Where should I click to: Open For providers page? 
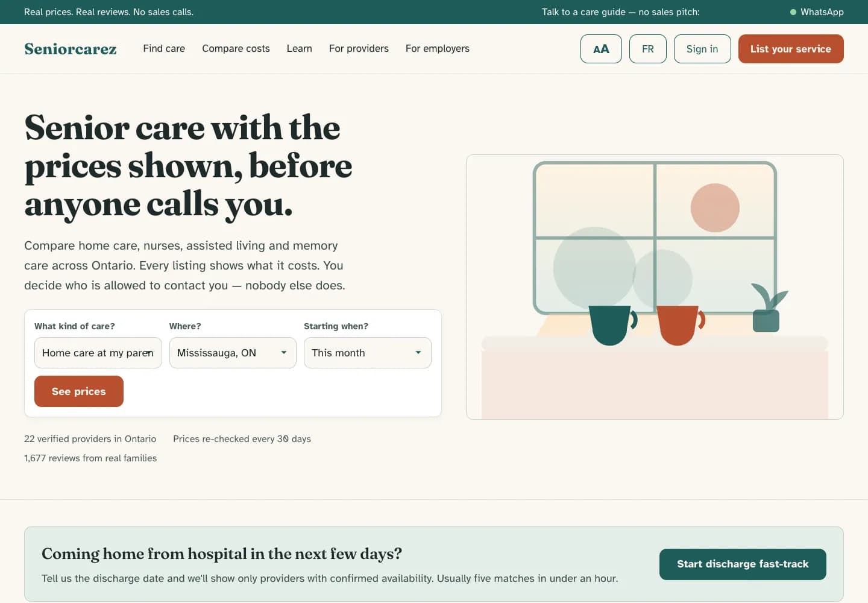click(359, 48)
